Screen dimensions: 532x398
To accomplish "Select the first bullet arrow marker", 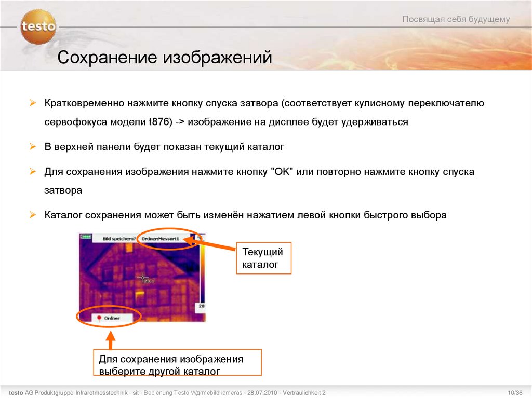I will tap(33, 103).
